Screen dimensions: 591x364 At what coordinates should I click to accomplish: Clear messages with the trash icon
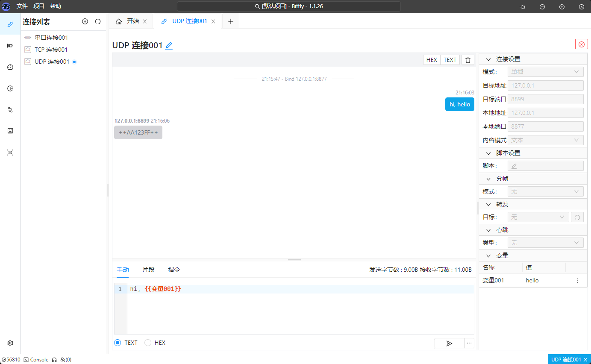pos(468,60)
